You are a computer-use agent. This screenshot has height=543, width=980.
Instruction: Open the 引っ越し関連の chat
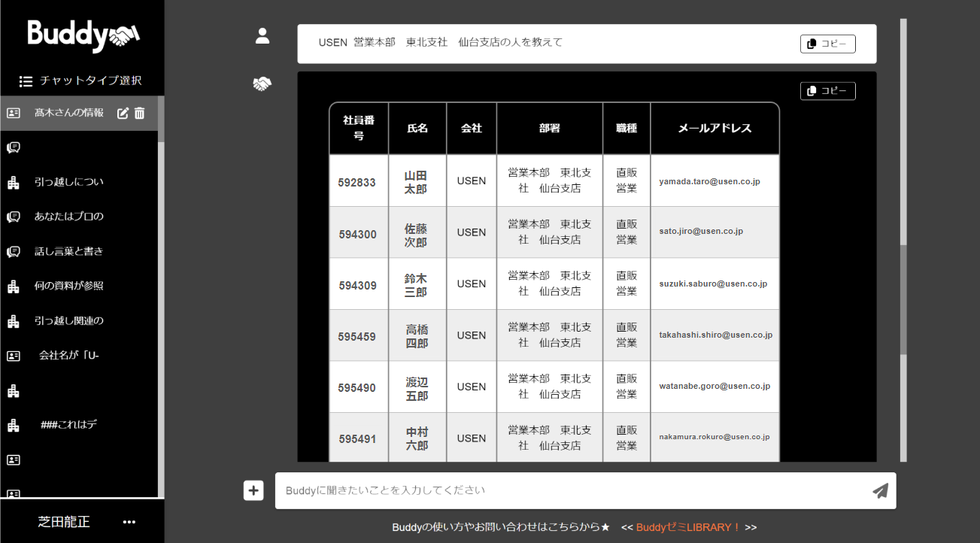pos(69,320)
